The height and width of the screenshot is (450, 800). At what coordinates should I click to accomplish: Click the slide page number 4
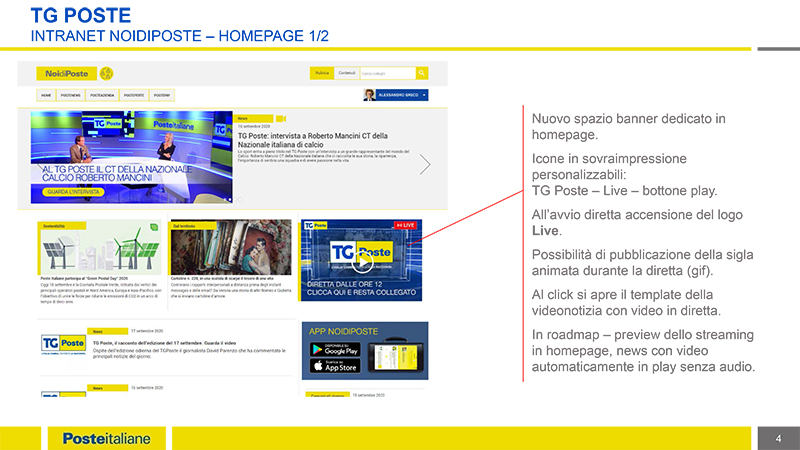coord(779,438)
